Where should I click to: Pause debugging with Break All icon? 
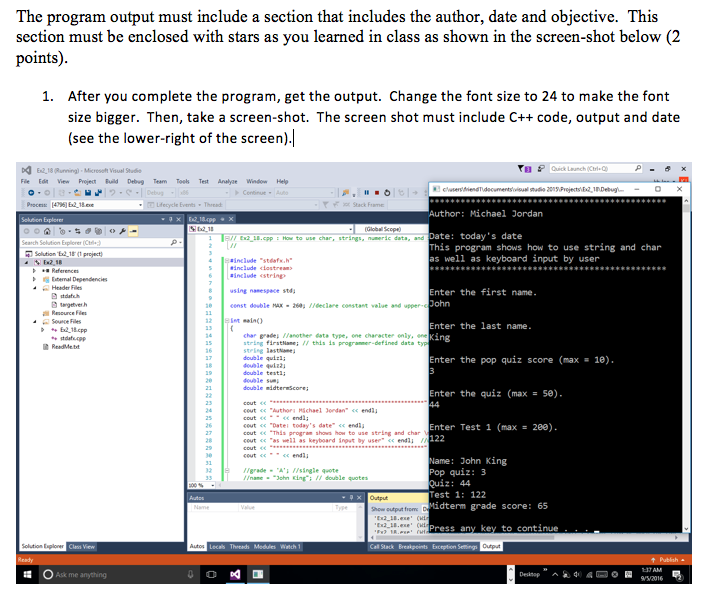tap(366, 193)
